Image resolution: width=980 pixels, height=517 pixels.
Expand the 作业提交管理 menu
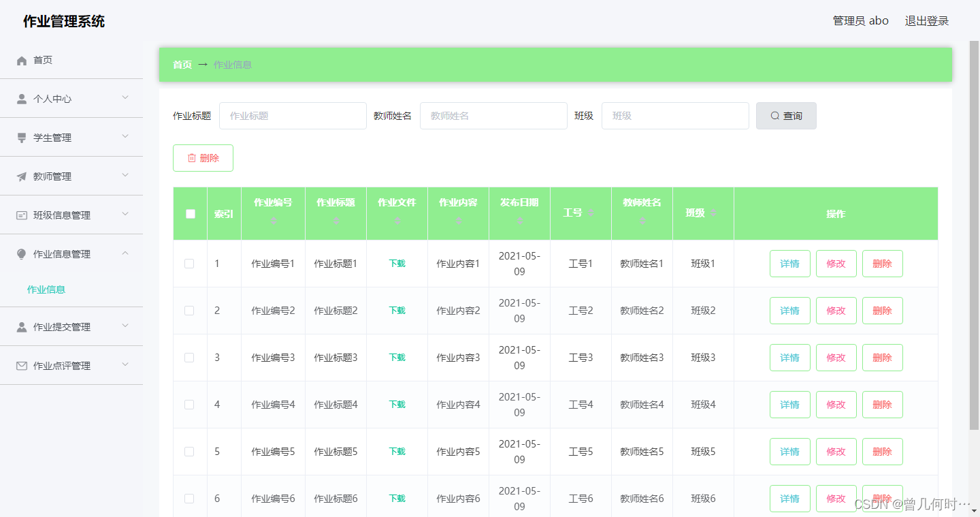125,326
